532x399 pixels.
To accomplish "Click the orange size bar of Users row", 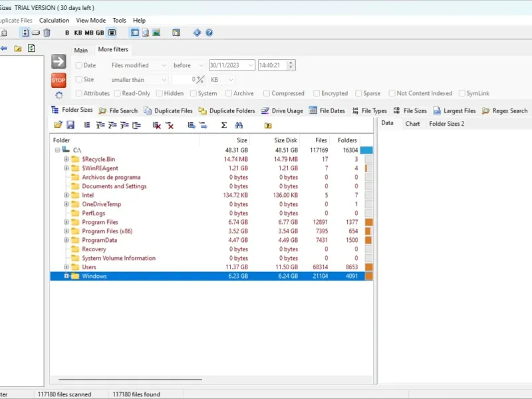I will coord(368,267).
